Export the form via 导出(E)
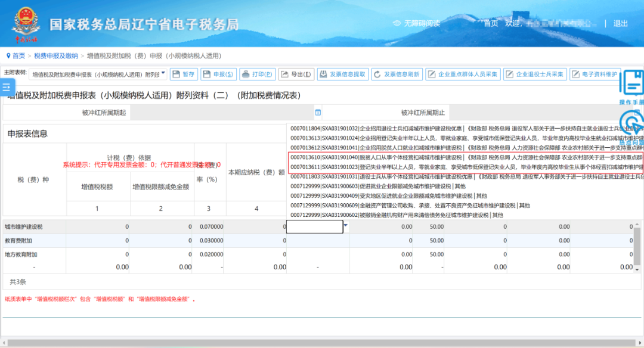The height and width of the screenshot is (348, 644). click(296, 74)
